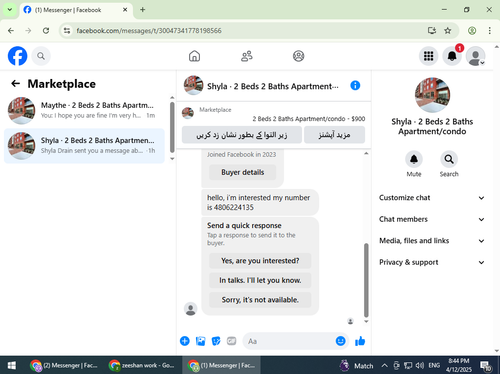Open the account profile avatar menu
This screenshot has height=374, width=500.
coord(475,56)
